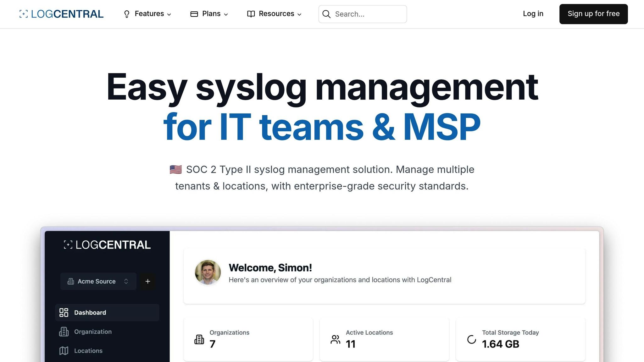Click the open book icon beside Resources
This screenshot has width=644, height=362.
tap(251, 14)
